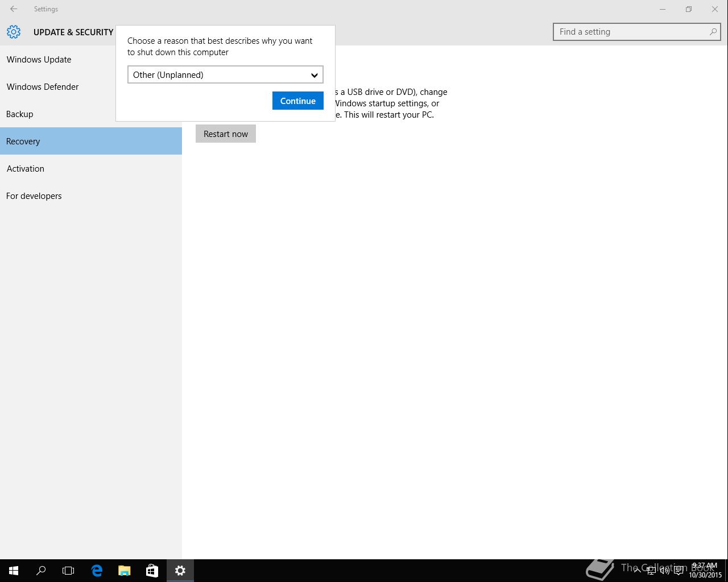
Task: Click the Update & Security gear icon
Action: (x=14, y=32)
